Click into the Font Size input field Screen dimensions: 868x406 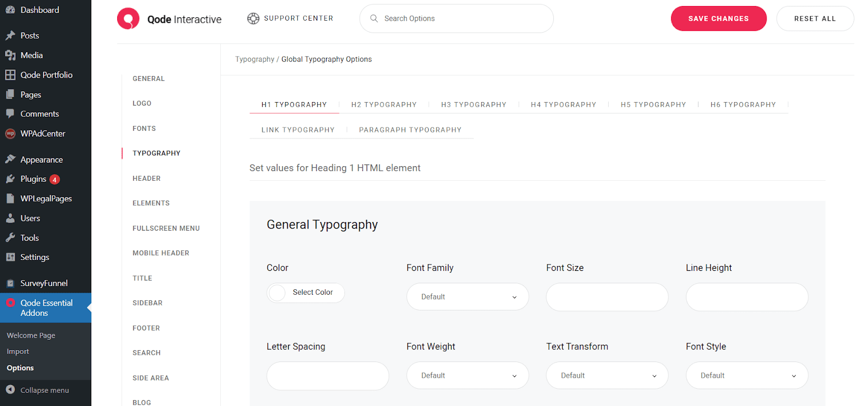point(607,297)
